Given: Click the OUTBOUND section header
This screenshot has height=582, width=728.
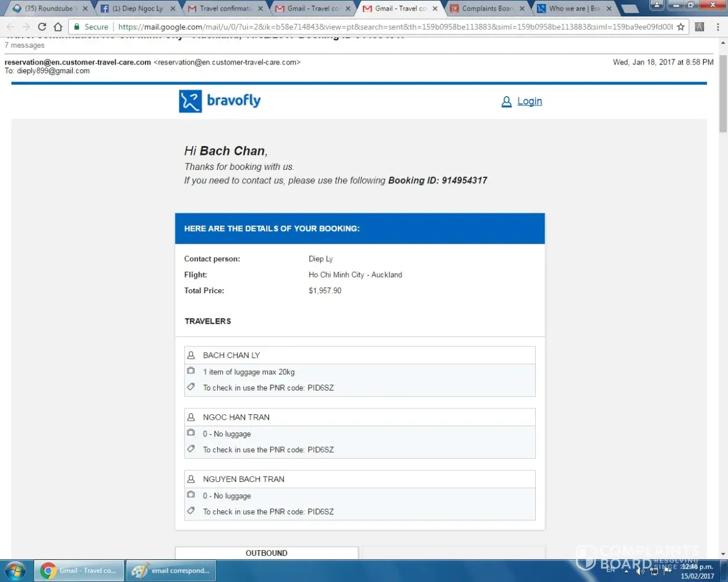Looking at the screenshot, I should pyautogui.click(x=266, y=553).
